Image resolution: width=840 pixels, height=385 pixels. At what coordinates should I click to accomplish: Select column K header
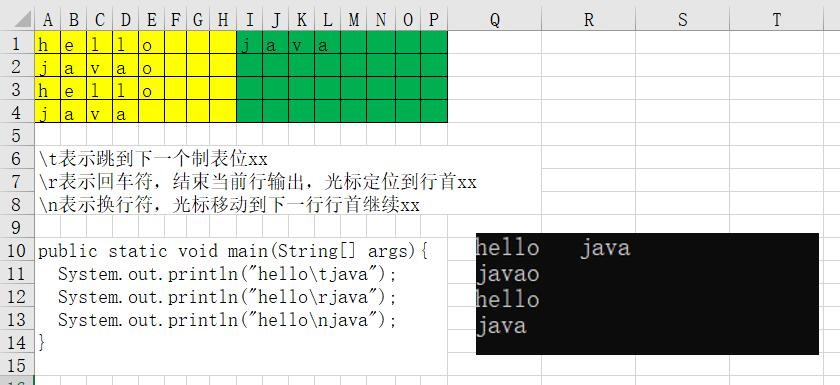[x=302, y=20]
